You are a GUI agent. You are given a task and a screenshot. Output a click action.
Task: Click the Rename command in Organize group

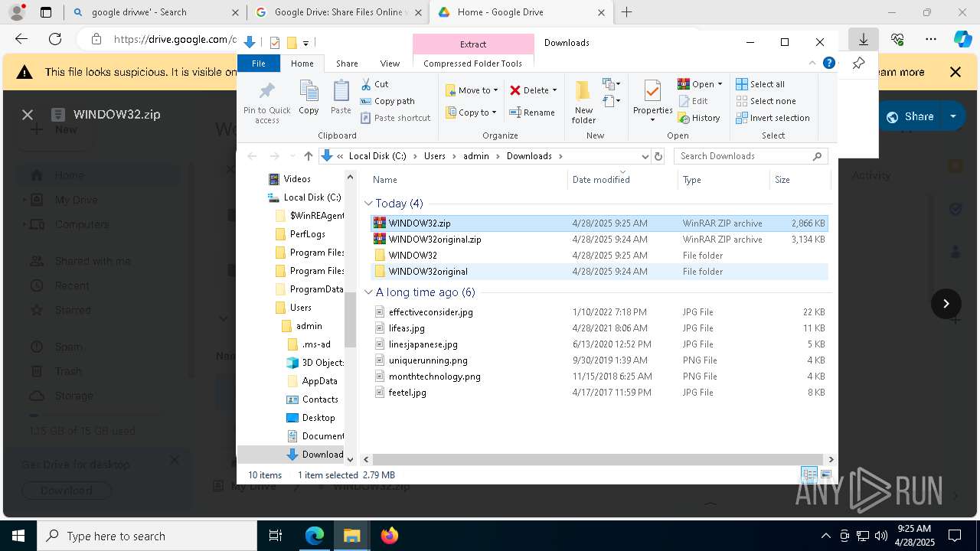pyautogui.click(x=532, y=112)
